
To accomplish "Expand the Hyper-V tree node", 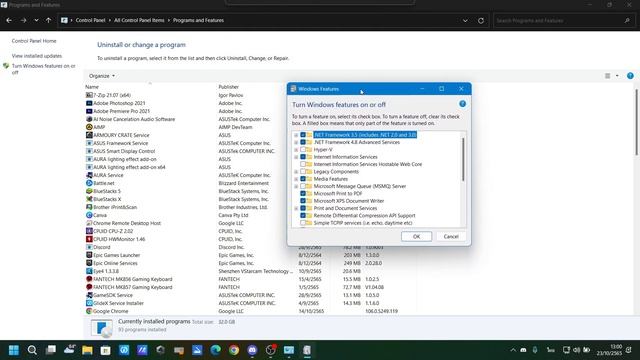I will 296,150.
